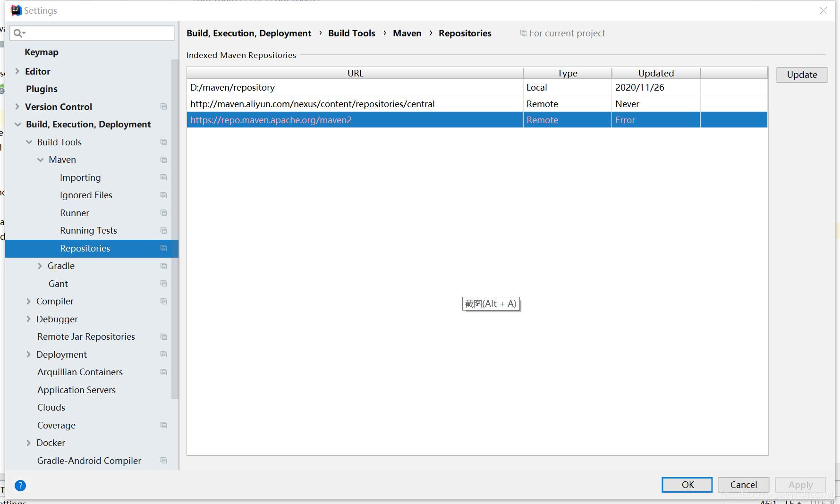Expand the Docker tree node

[29, 443]
